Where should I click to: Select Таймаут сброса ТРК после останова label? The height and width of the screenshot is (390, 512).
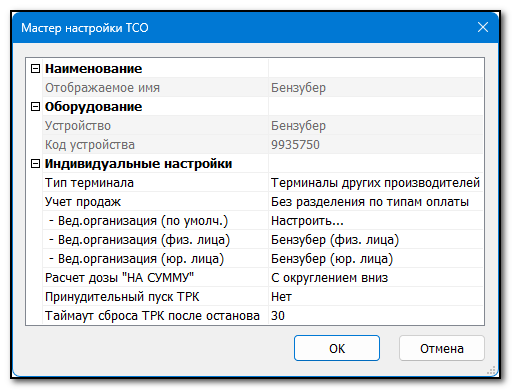click(x=152, y=316)
